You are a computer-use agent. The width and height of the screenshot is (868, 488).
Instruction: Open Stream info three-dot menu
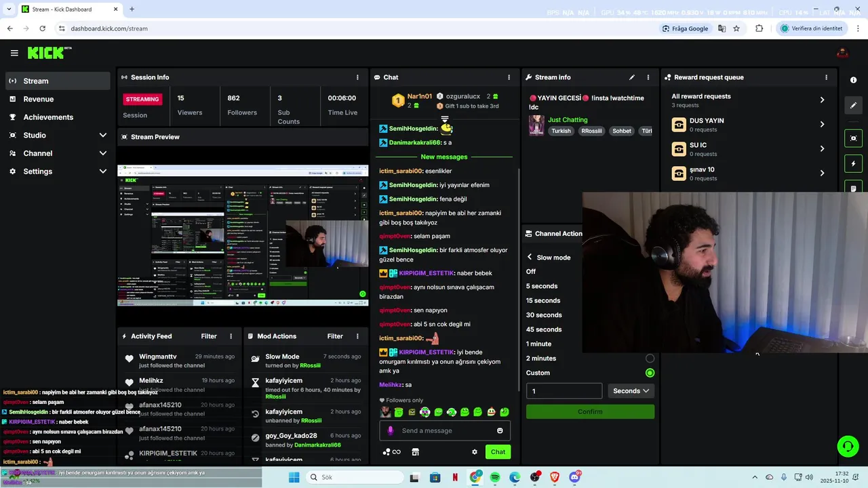coord(648,77)
